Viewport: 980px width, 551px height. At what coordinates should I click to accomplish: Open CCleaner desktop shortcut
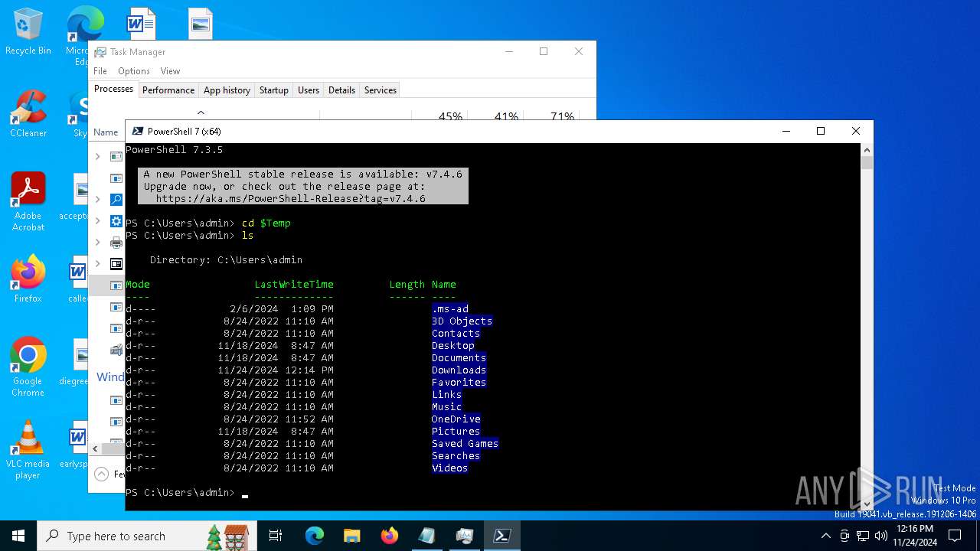pyautogui.click(x=28, y=115)
